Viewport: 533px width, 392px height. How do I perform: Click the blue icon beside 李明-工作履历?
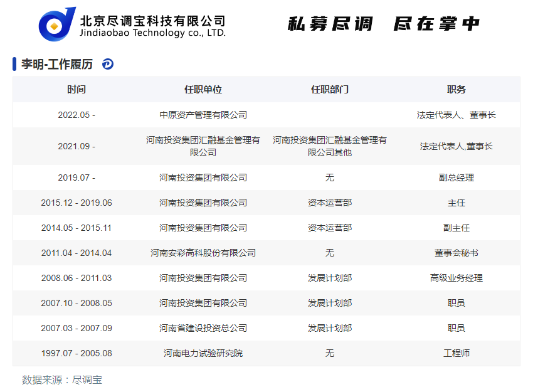[x=108, y=64]
